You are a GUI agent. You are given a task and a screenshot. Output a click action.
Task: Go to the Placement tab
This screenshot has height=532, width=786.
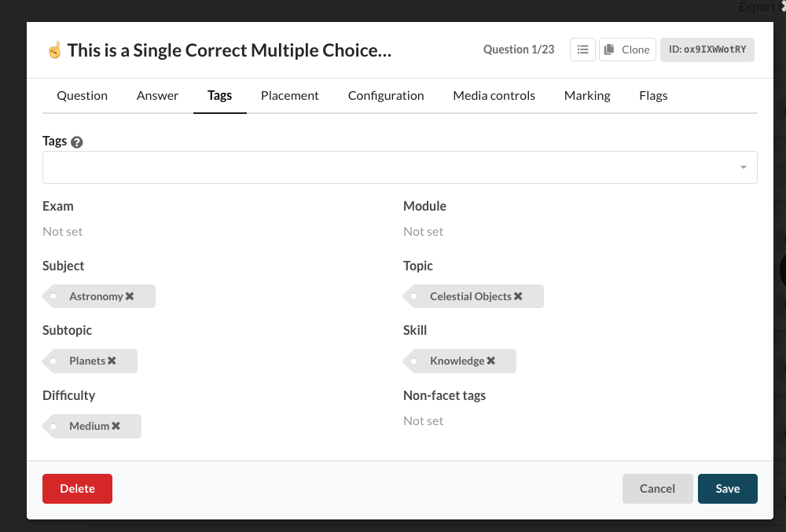coord(289,95)
